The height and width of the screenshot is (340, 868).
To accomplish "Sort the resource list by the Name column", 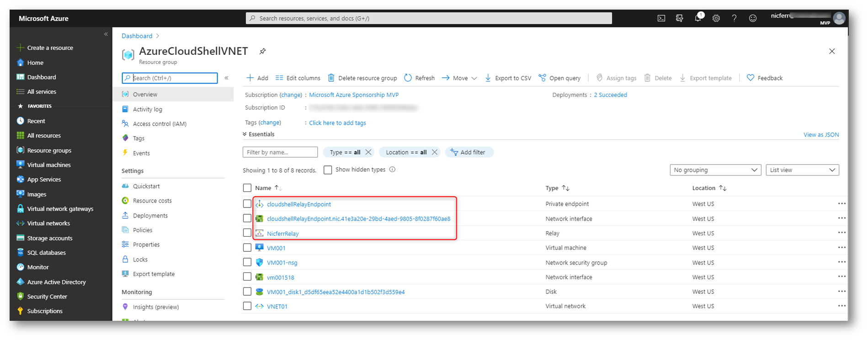I will 268,188.
